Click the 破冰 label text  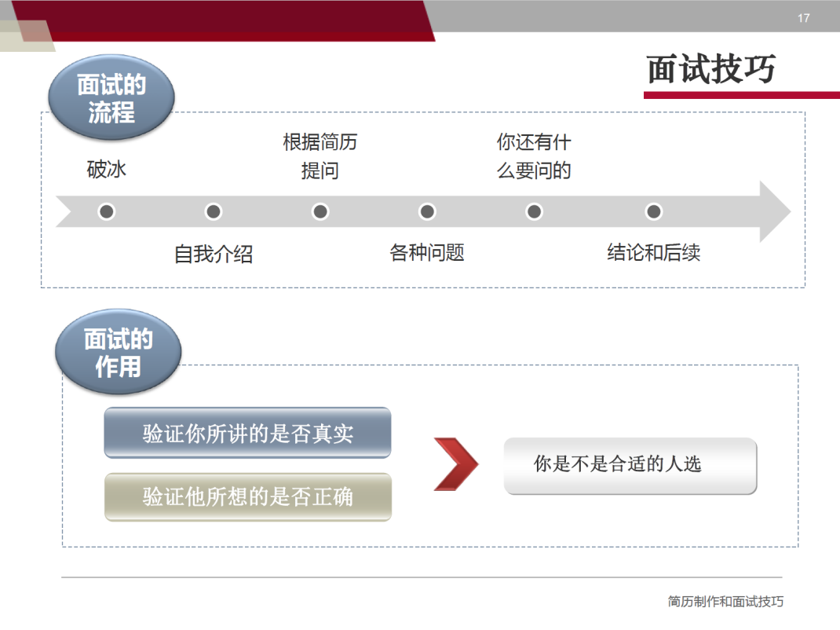click(107, 170)
